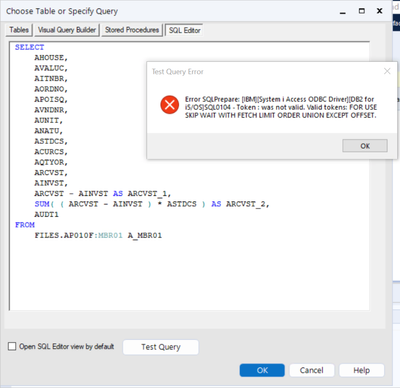Click the AUNIT, column line
Viewport: 400px width, 388px height.
point(49,120)
